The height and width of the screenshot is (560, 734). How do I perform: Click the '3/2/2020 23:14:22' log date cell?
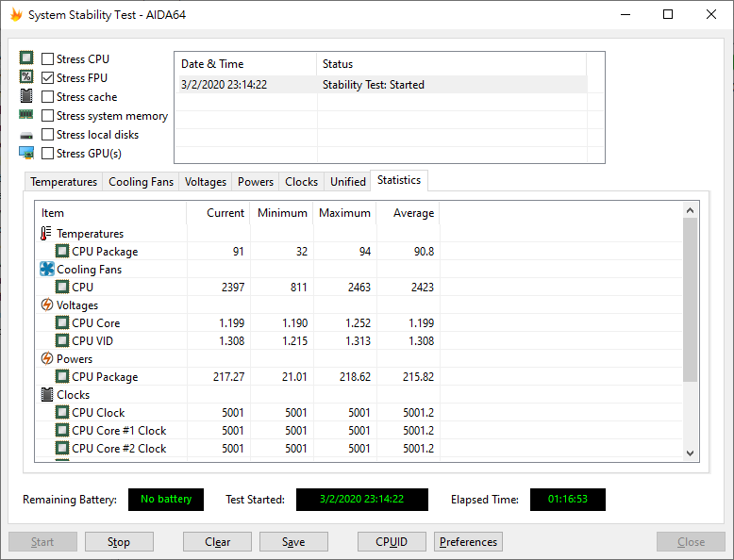pyautogui.click(x=224, y=85)
